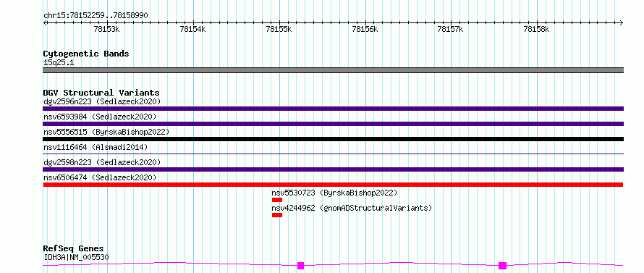644x273 pixels.
Task: Click the 78156k ruler position
Action: pyautogui.click(x=365, y=29)
